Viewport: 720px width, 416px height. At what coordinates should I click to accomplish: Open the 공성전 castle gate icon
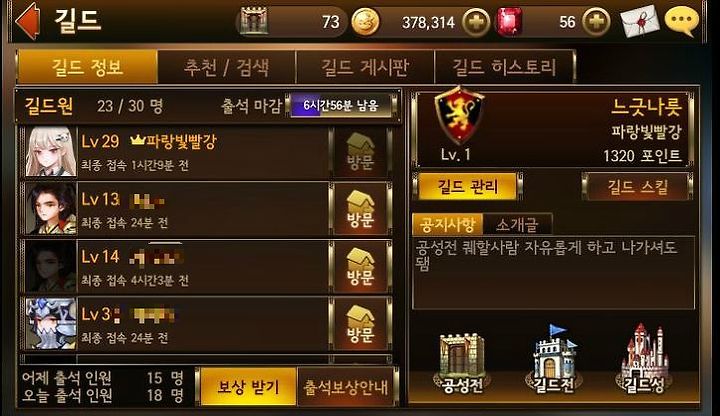coord(461,363)
